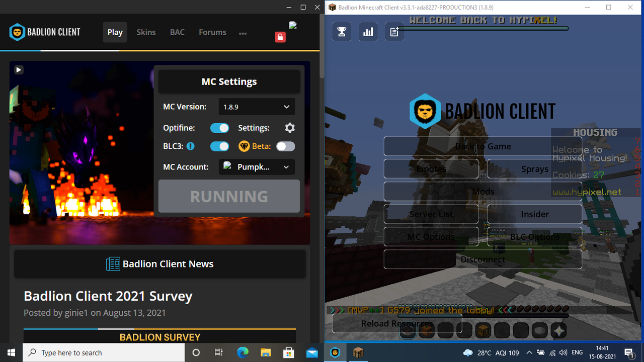Open the notification center icon
This screenshot has height=362, width=644.
[629, 352]
